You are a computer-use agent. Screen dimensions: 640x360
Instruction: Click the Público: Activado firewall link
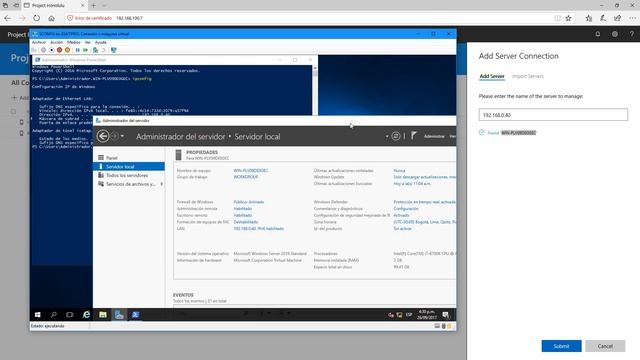(249, 202)
